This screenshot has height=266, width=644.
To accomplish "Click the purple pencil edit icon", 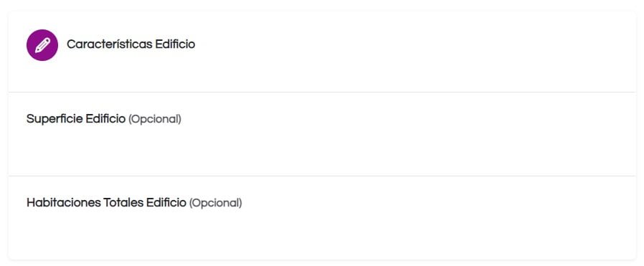I will [x=42, y=45].
